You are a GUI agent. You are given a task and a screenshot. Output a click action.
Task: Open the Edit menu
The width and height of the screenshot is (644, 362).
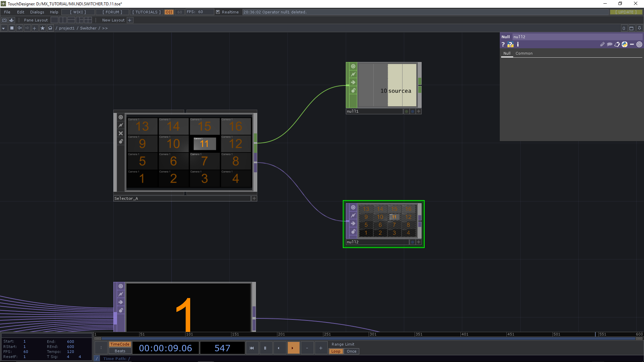pyautogui.click(x=20, y=12)
